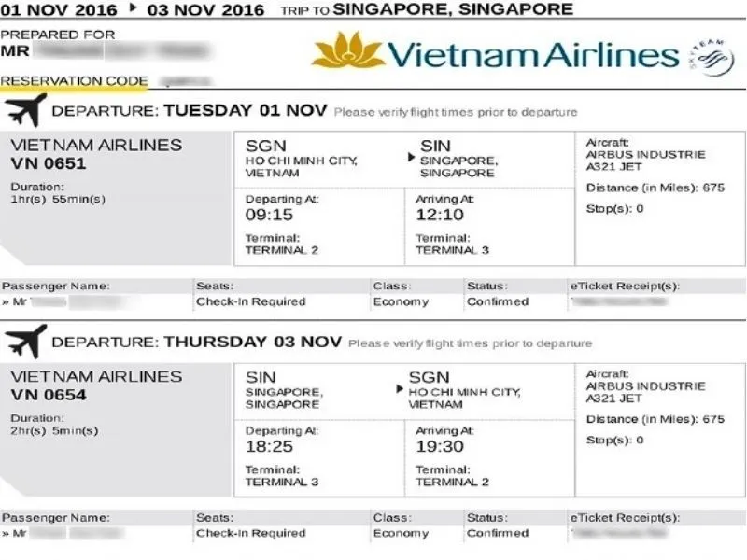Click the airplane icon beside Tuesday 01 Nov

[x=26, y=110]
